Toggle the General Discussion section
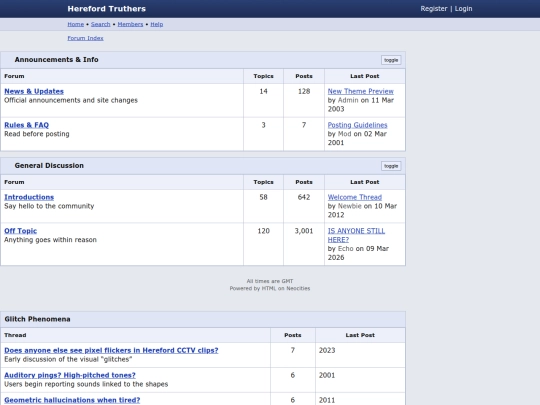The width and height of the screenshot is (540, 405). click(391, 166)
